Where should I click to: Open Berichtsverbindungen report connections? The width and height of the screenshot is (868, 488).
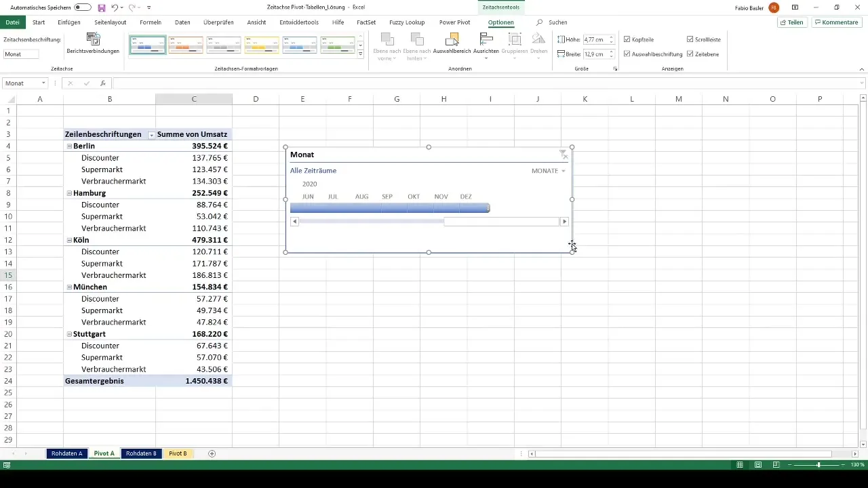[93, 44]
